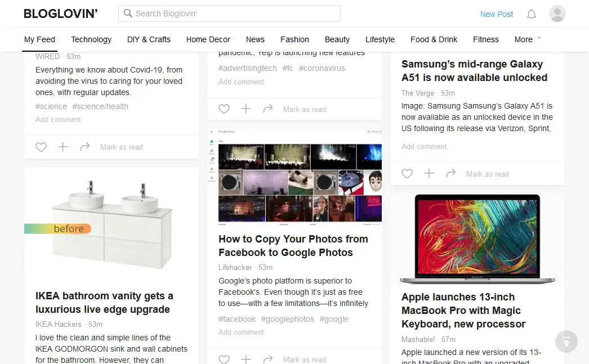Expand the More categories dropdown
589x364 pixels.
[528, 39]
